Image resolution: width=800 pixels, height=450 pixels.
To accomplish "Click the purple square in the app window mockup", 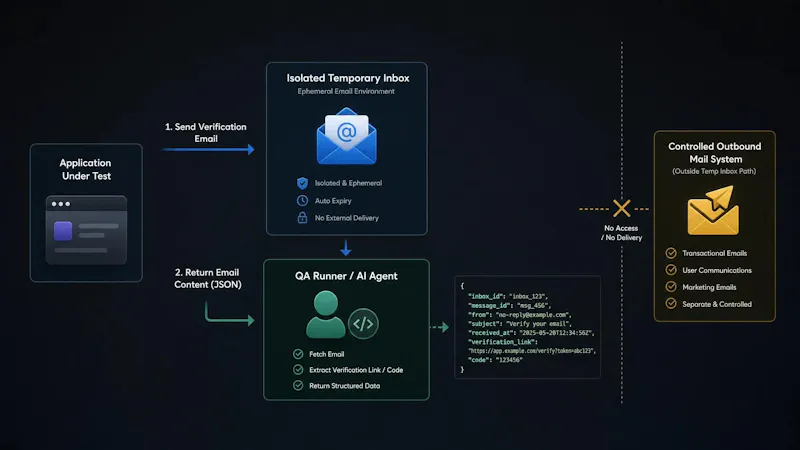I will [x=63, y=231].
